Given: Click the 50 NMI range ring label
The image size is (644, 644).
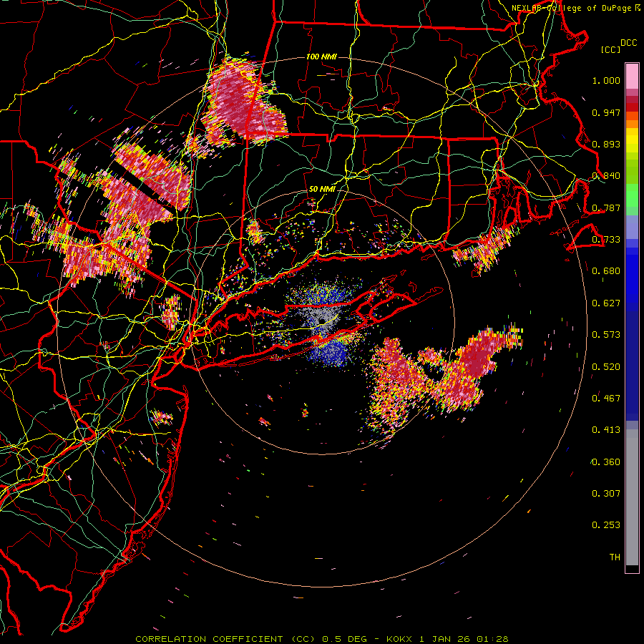Looking at the screenshot, I should tap(321, 190).
